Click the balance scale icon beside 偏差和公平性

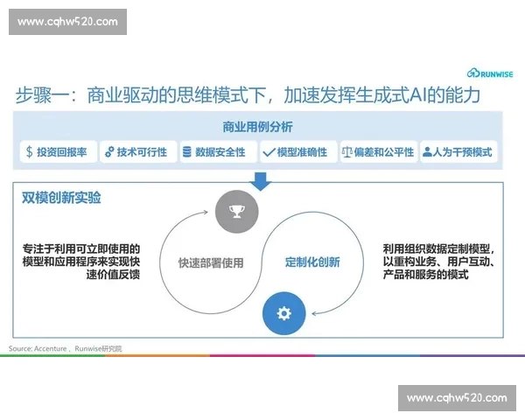tap(346, 152)
